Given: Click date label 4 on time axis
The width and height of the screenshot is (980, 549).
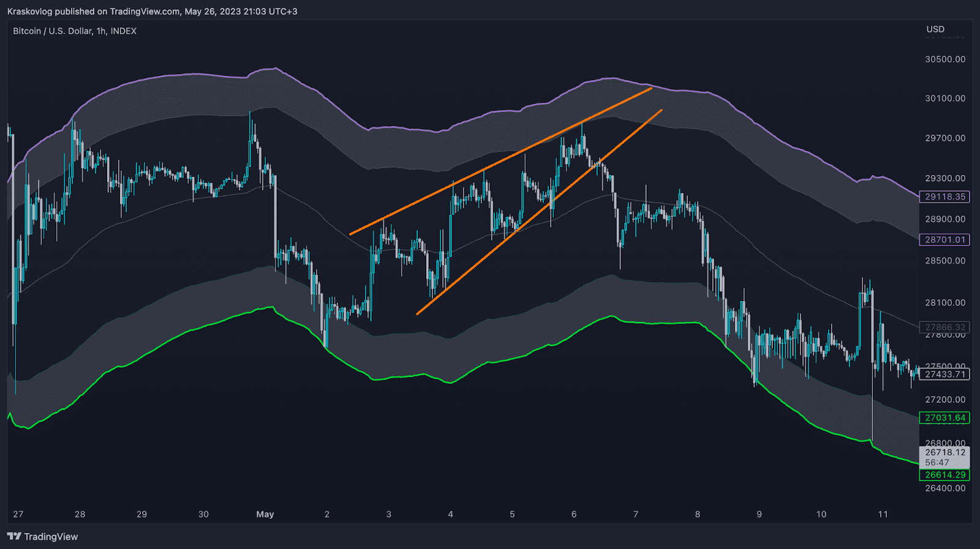Looking at the screenshot, I should pyautogui.click(x=450, y=514).
